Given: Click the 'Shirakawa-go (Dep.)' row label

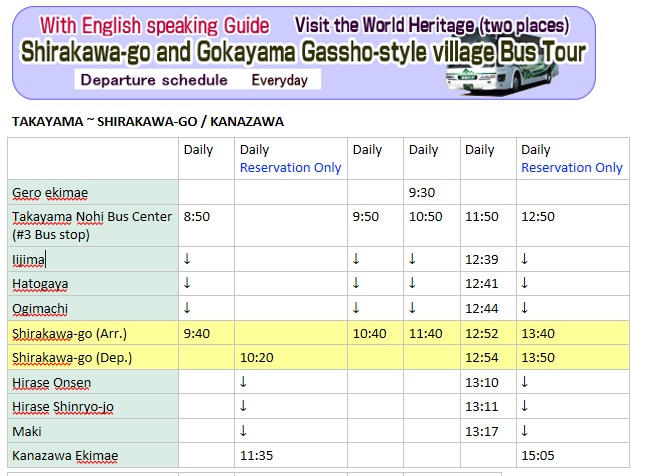Looking at the screenshot, I should [72, 358].
